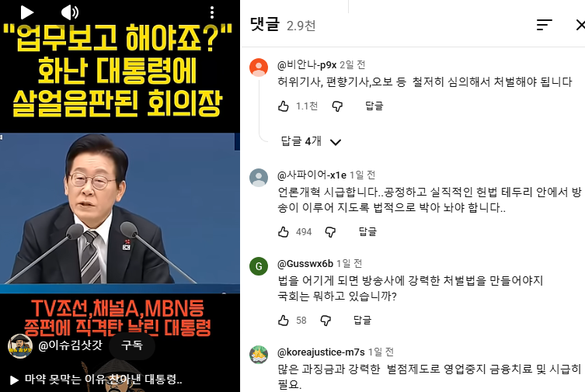Dislike the comment by @Gusswx6b
Viewport: 585px width, 392px height.
(326, 321)
